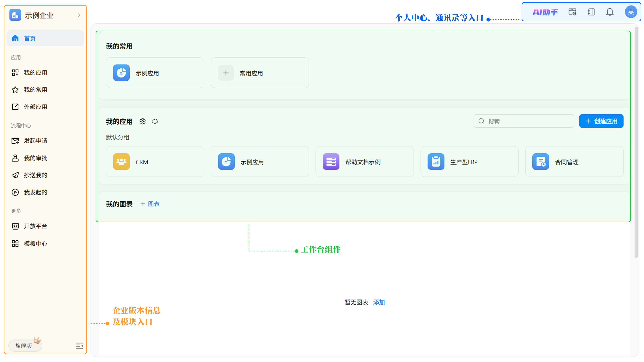Open the 生产型ERP application
The width and height of the screenshot is (644, 362).
pyautogui.click(x=469, y=162)
